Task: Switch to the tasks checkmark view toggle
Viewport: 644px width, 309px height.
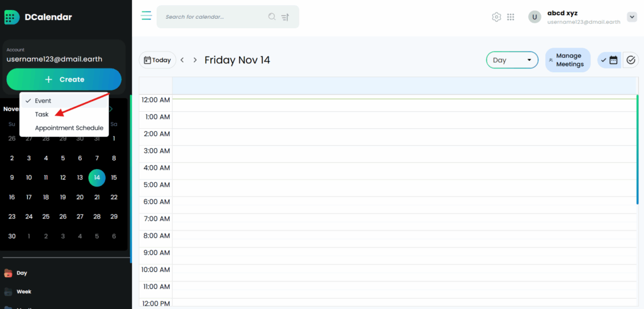Action: 631,60
